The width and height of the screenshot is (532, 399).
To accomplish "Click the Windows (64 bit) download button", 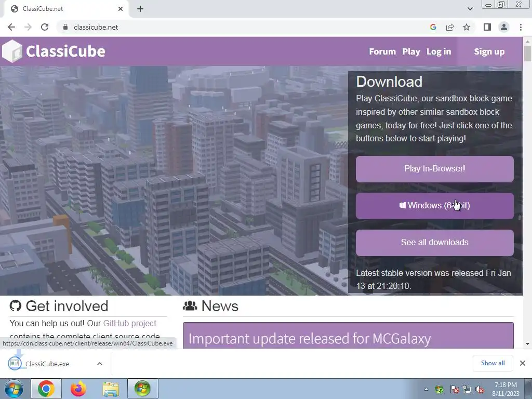I will tap(435, 206).
